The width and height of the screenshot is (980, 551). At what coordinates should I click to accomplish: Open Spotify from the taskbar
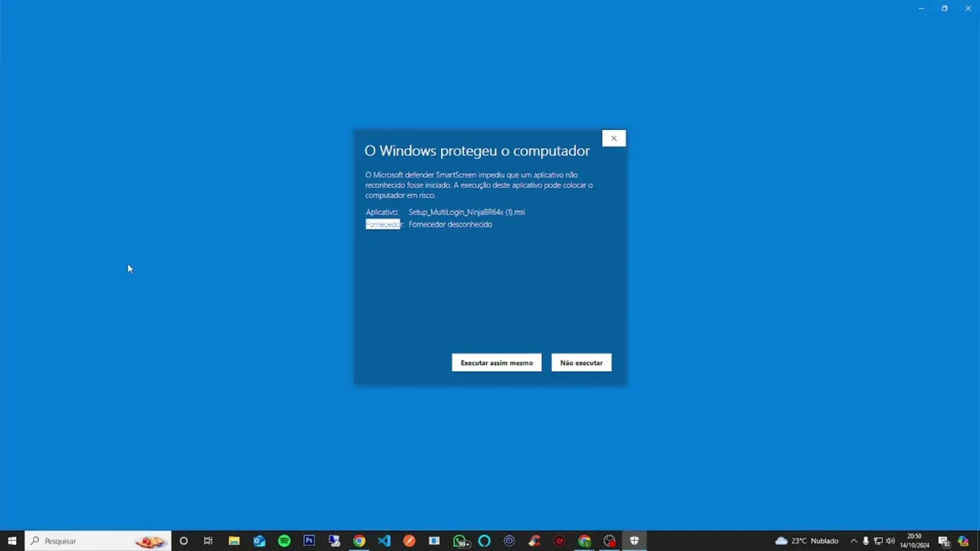click(x=284, y=541)
